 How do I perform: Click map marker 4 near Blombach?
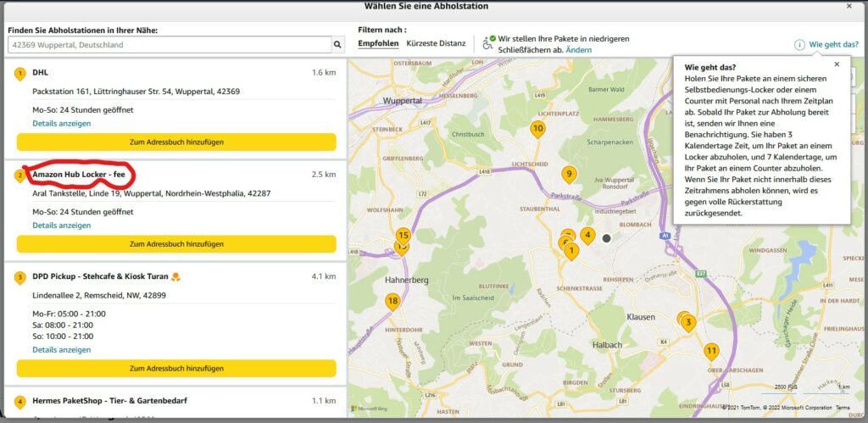[587, 237]
